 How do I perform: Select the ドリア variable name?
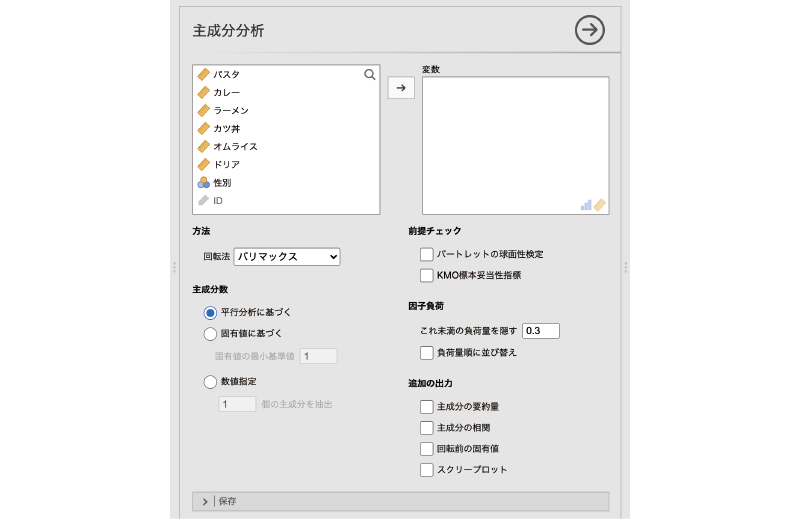(x=227, y=164)
